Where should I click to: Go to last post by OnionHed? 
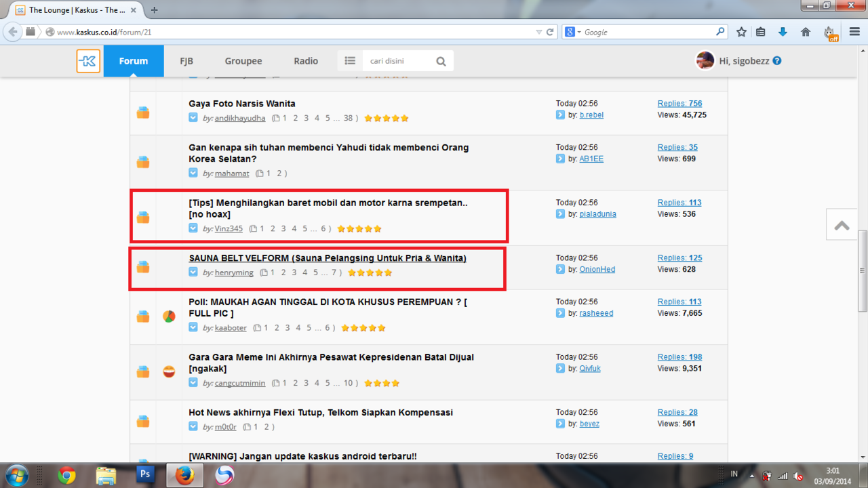coord(560,269)
